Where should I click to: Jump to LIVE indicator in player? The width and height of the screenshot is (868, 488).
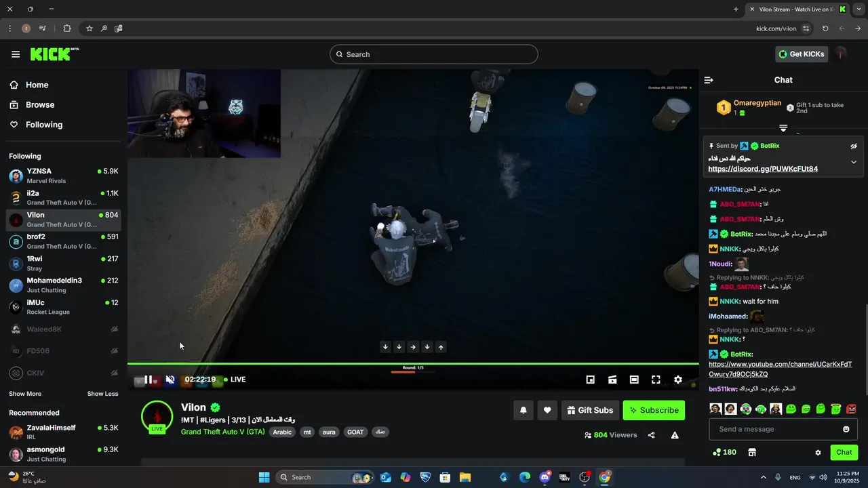point(235,380)
